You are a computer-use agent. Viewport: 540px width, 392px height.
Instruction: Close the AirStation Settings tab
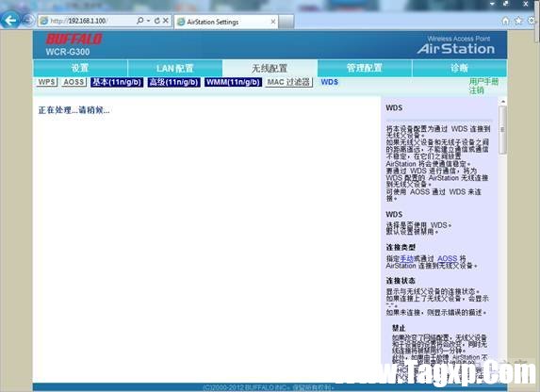[x=273, y=22]
